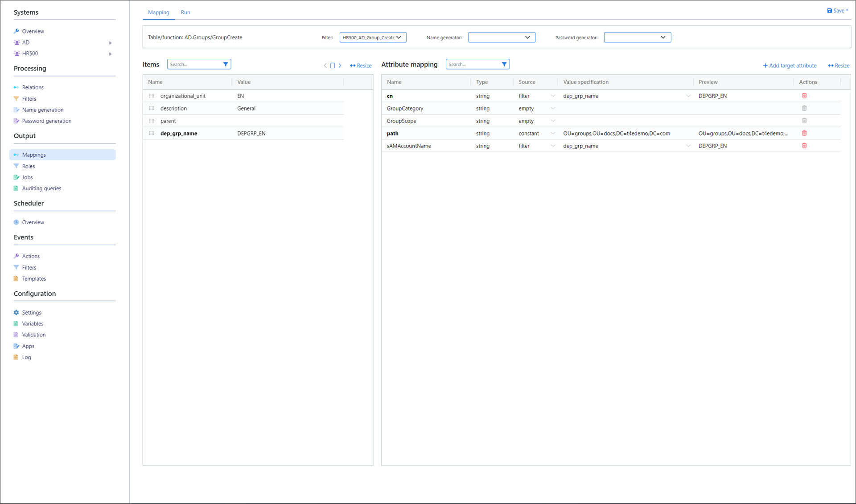The width and height of the screenshot is (856, 504).
Task: Open Roles in the Output section
Action: point(29,166)
